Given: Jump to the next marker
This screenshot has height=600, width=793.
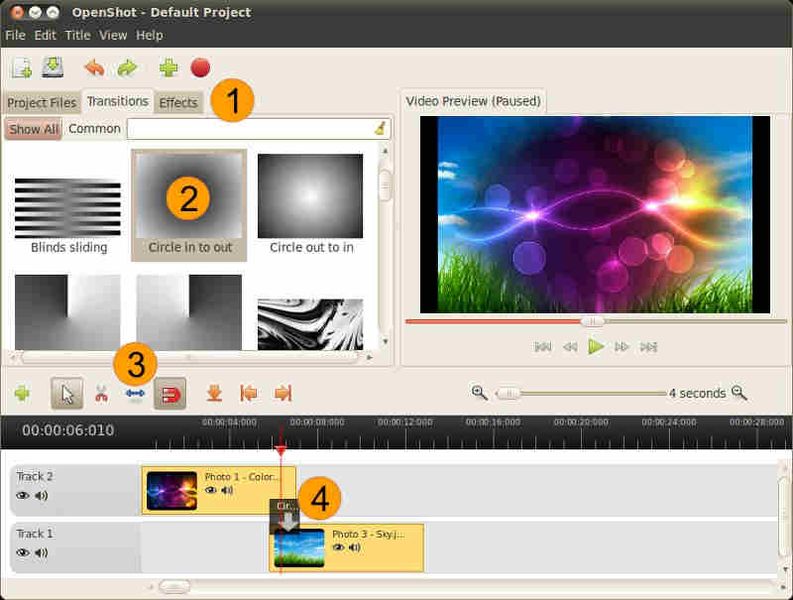Looking at the screenshot, I should pyautogui.click(x=283, y=393).
